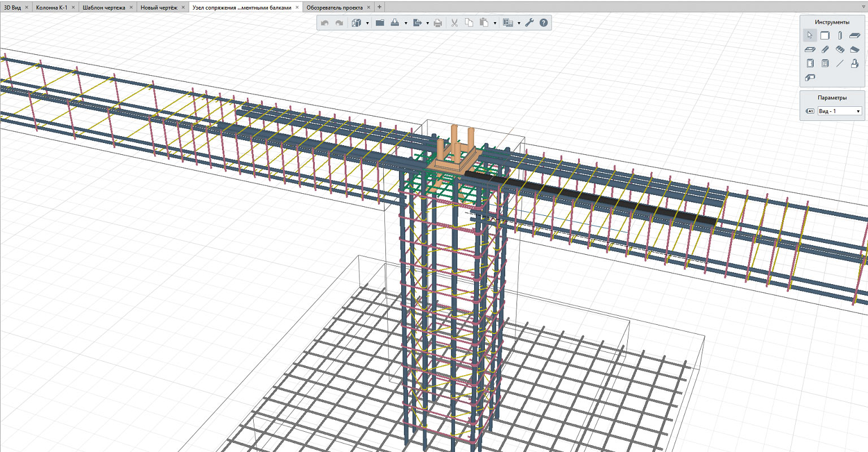Click the Redo arrow in toolbar
This screenshot has height=452, width=868.
(339, 23)
